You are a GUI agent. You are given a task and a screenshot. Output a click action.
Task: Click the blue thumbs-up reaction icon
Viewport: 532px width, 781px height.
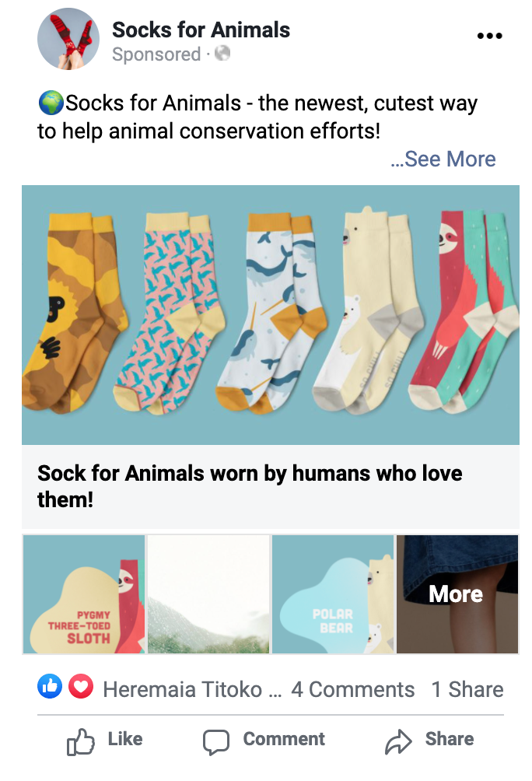click(49, 687)
